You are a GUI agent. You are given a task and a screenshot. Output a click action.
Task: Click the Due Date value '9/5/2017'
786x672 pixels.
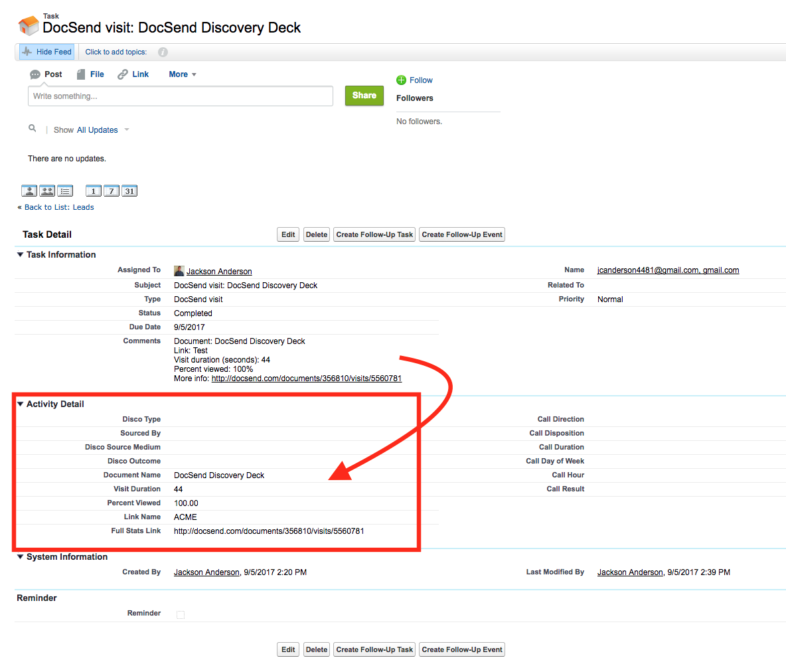point(189,327)
